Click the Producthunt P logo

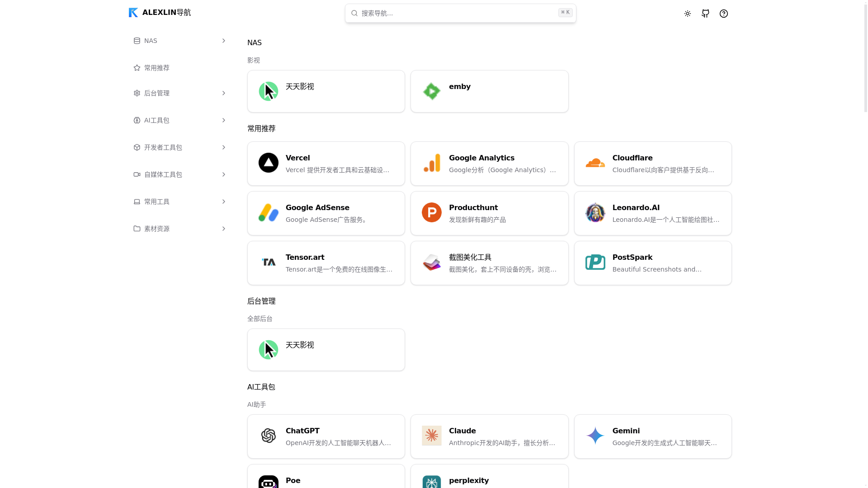point(432,212)
